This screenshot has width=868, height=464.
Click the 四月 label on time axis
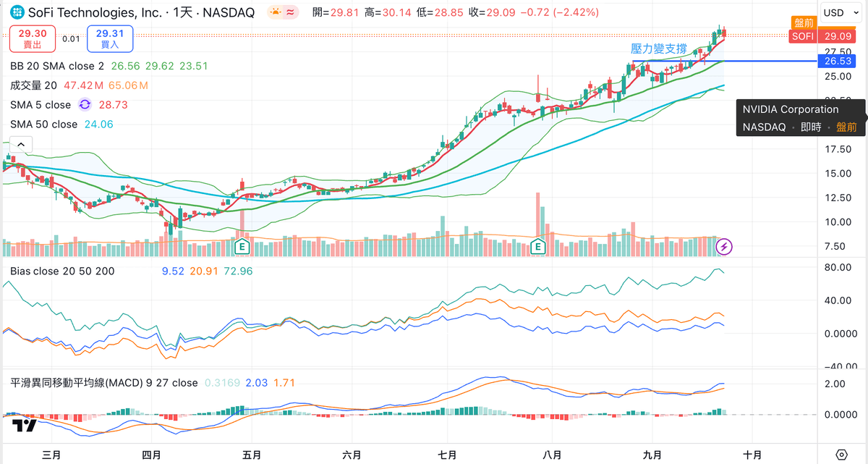[x=151, y=455]
